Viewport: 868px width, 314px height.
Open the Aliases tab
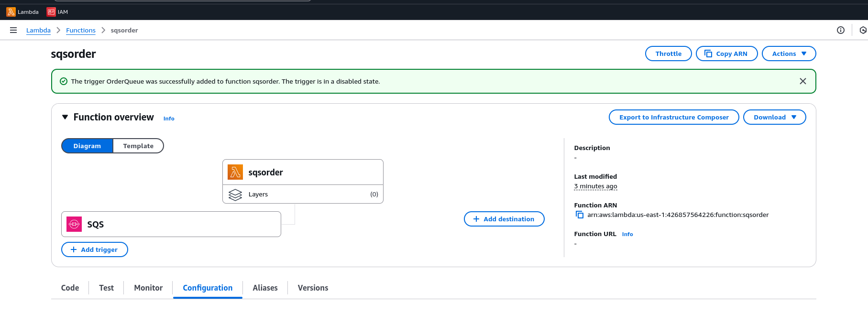(x=265, y=288)
